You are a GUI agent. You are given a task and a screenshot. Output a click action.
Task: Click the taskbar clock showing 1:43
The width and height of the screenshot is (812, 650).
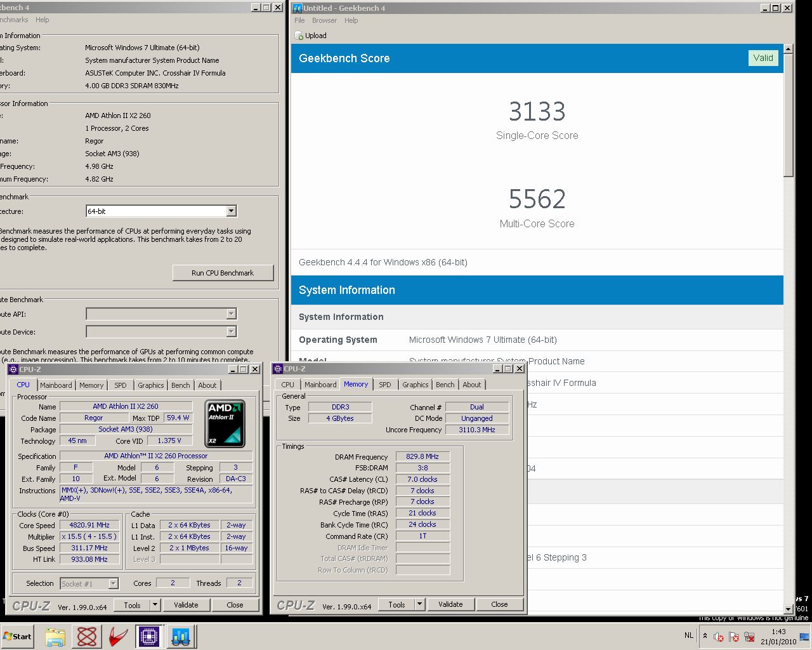778,637
